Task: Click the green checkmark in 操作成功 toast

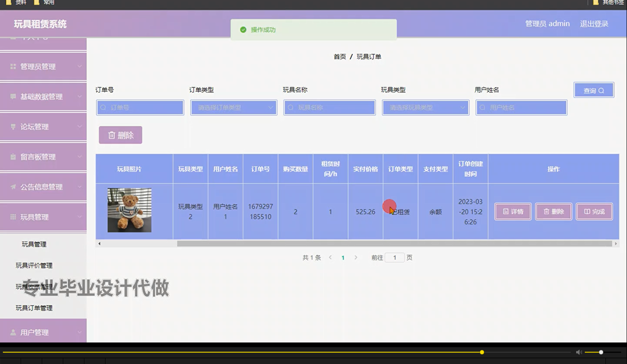Action: click(x=243, y=29)
